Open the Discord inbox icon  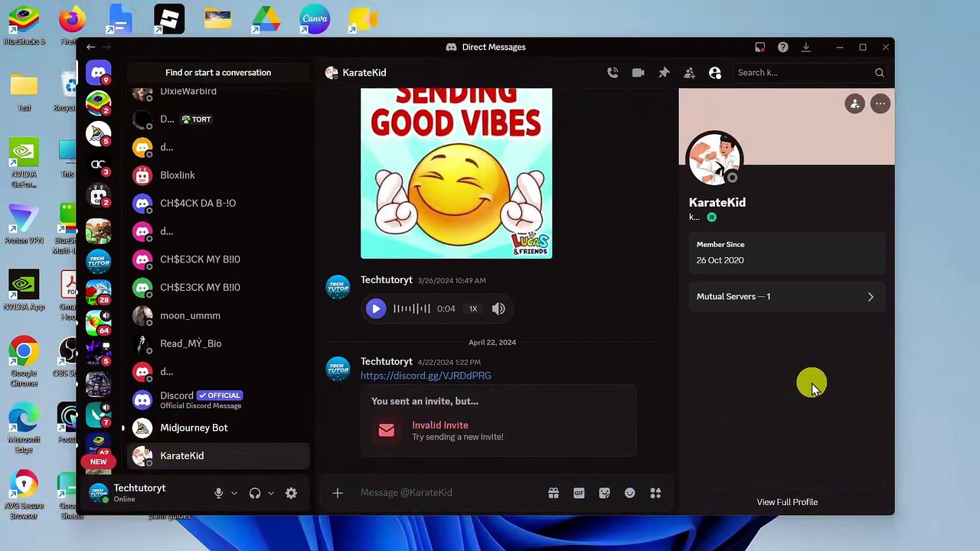[x=760, y=47]
